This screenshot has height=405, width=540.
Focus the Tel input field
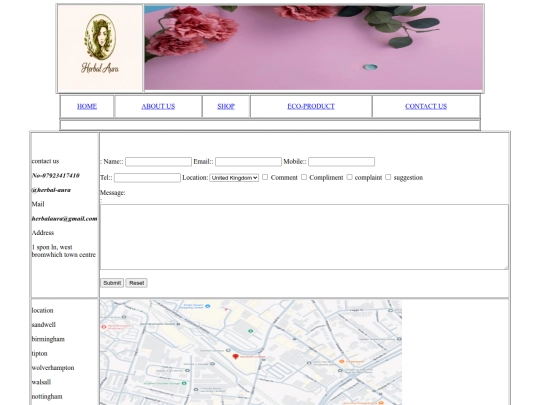[147, 178]
